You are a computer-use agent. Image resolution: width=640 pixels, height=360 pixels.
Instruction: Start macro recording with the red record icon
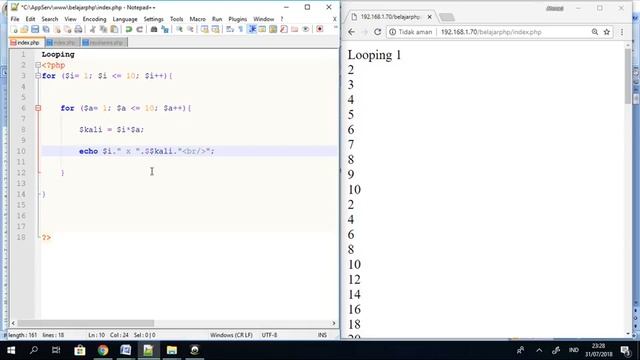coord(320,29)
